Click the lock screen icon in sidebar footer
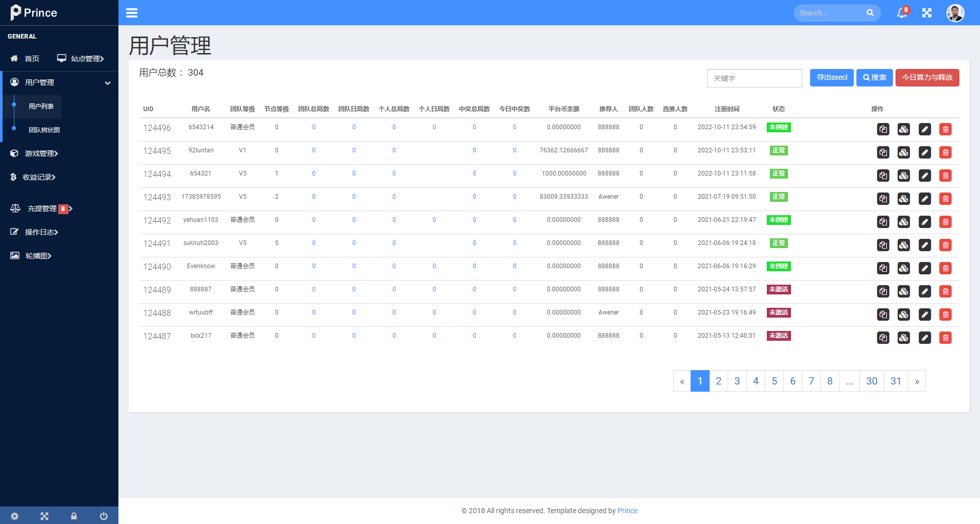 [x=74, y=516]
